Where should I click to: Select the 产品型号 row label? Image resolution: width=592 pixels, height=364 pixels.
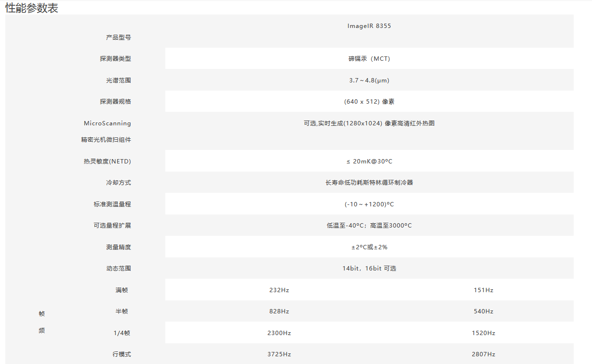click(119, 37)
